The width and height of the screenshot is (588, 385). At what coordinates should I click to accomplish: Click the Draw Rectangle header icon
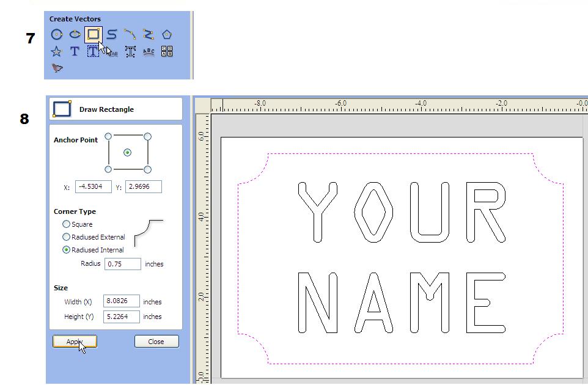tap(62, 109)
